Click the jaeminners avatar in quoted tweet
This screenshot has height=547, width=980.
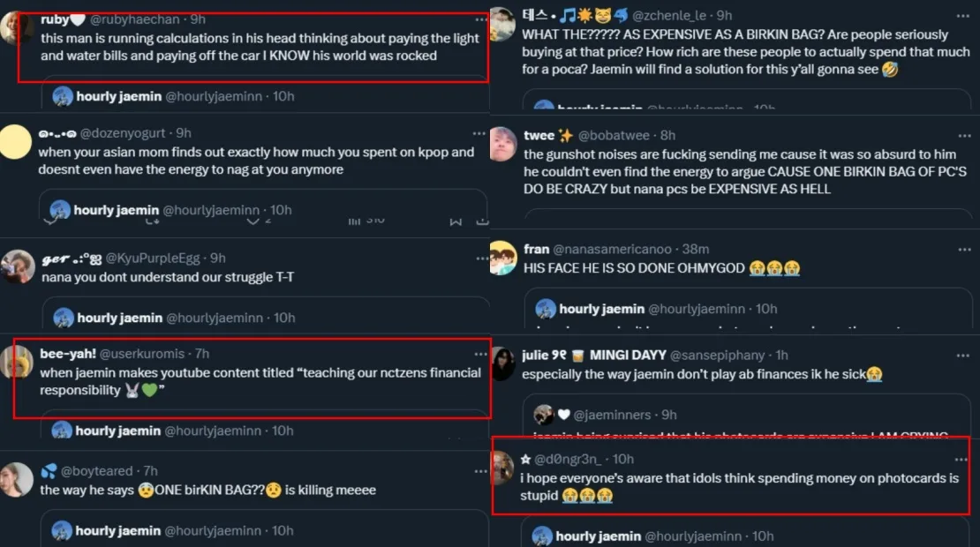(x=544, y=415)
